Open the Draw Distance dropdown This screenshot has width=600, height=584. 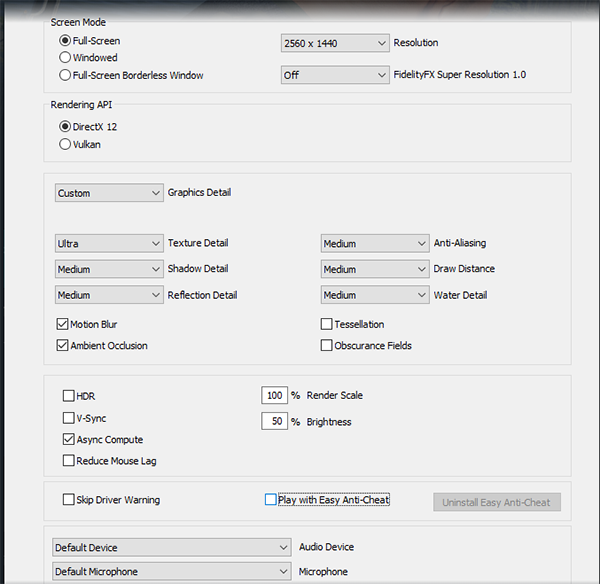point(375,269)
